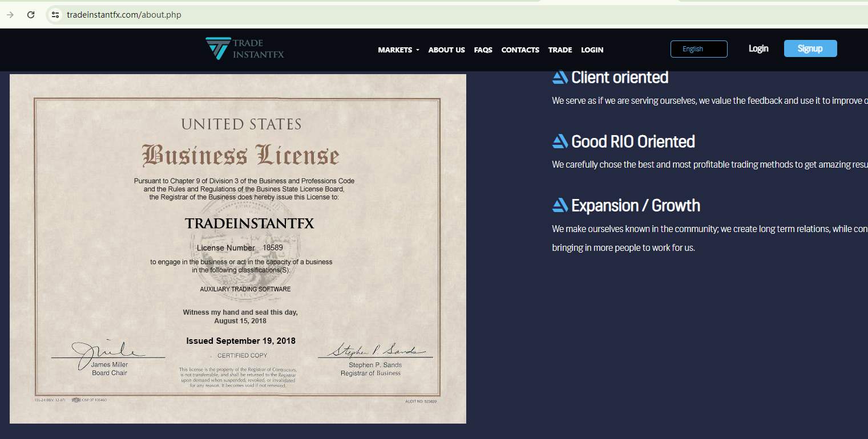Viewport: 868px width, 439px height.
Task: Click the triangle icon beside Client oriented
Action: click(560, 77)
